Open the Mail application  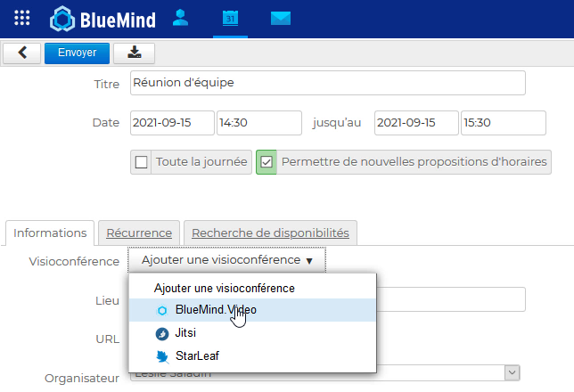pos(281,17)
